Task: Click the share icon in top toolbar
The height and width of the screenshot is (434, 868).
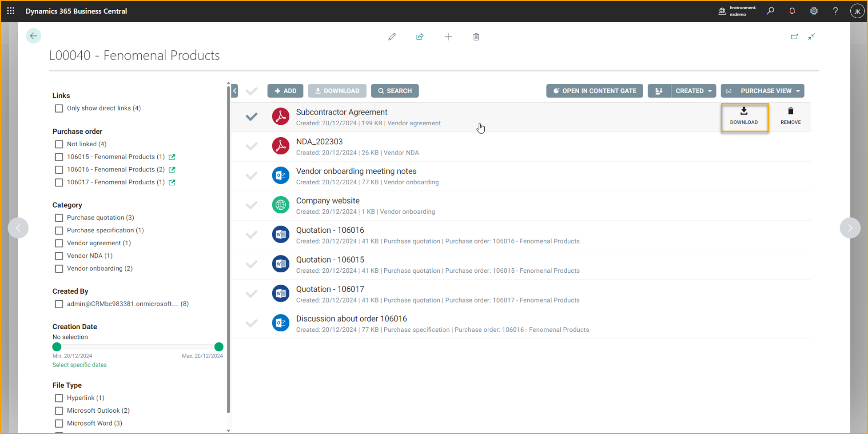Action: 420,37
